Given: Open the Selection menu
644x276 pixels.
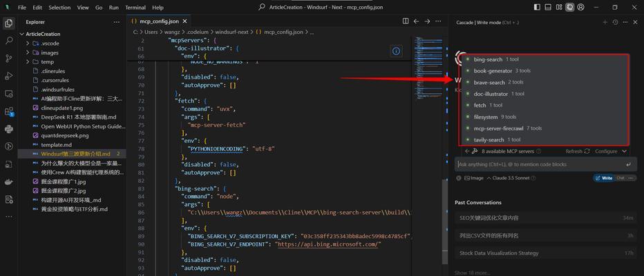Looking at the screenshot, I should pos(59,8).
